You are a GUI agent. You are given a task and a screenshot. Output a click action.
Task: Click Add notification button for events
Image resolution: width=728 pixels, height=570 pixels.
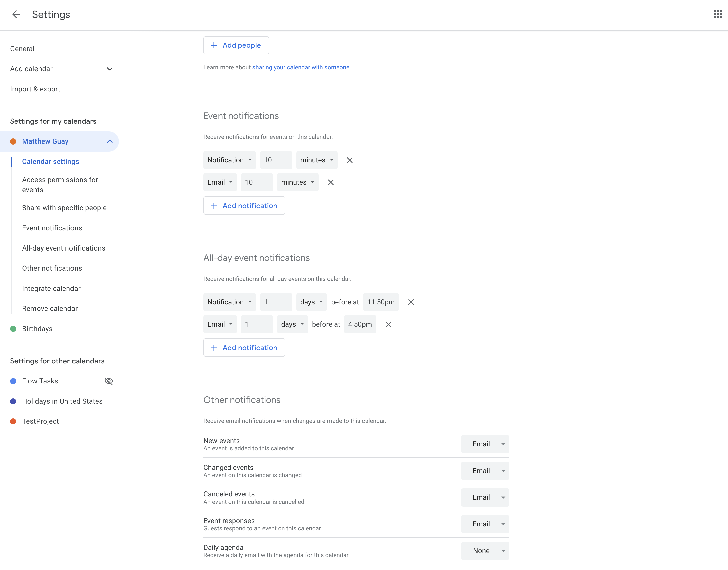(244, 206)
